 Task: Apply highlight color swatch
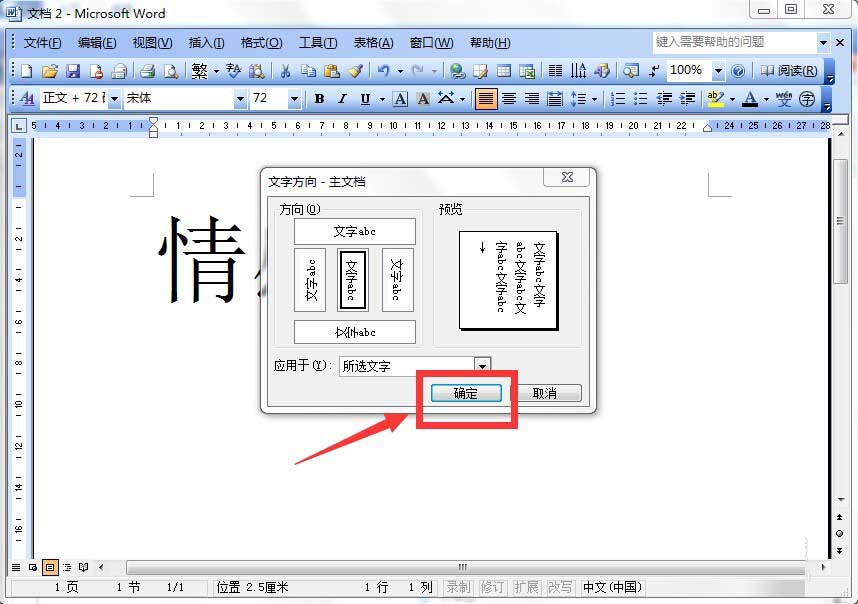[715, 98]
